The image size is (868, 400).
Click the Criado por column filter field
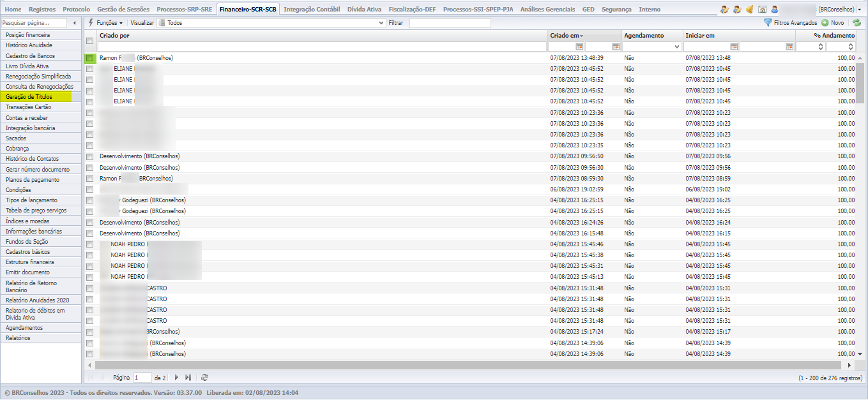pyautogui.click(x=323, y=47)
